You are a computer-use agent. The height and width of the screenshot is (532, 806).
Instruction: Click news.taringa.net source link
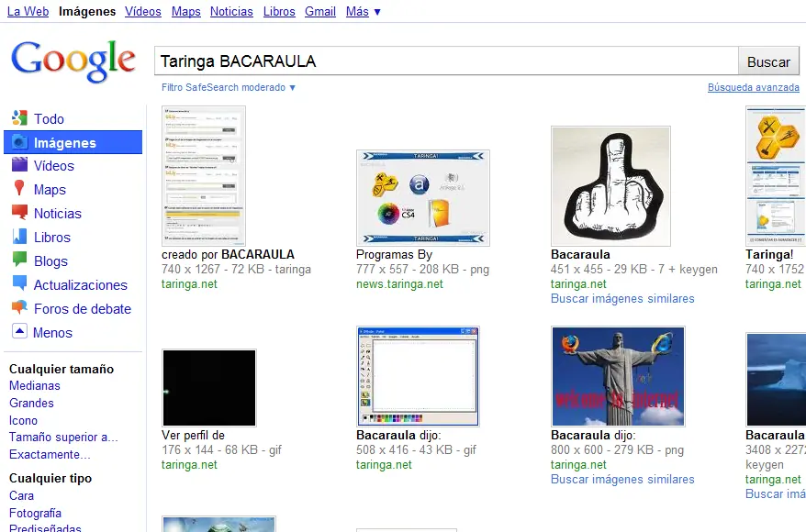[x=399, y=284]
